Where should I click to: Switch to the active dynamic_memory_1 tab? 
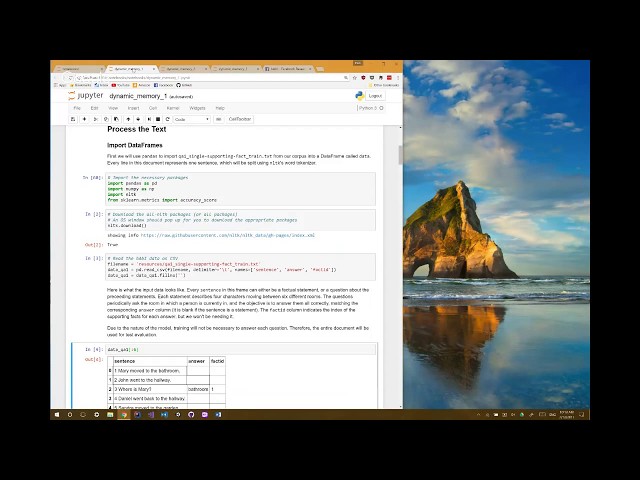(131, 69)
